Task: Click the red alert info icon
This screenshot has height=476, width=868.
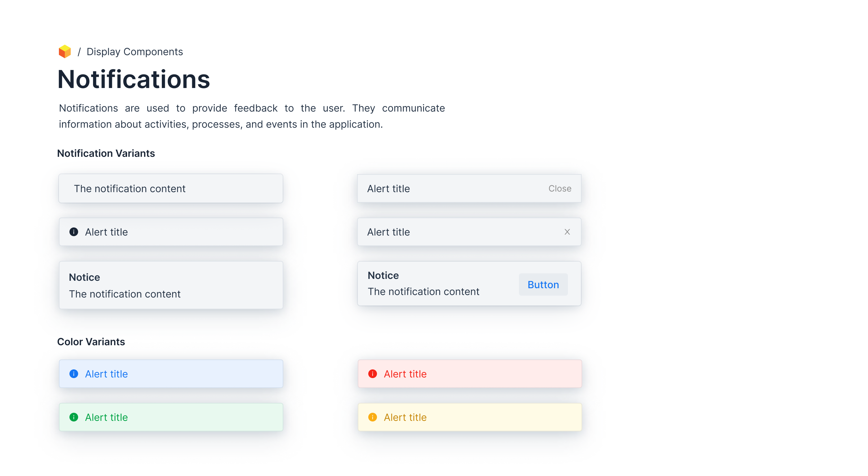Action: point(372,374)
